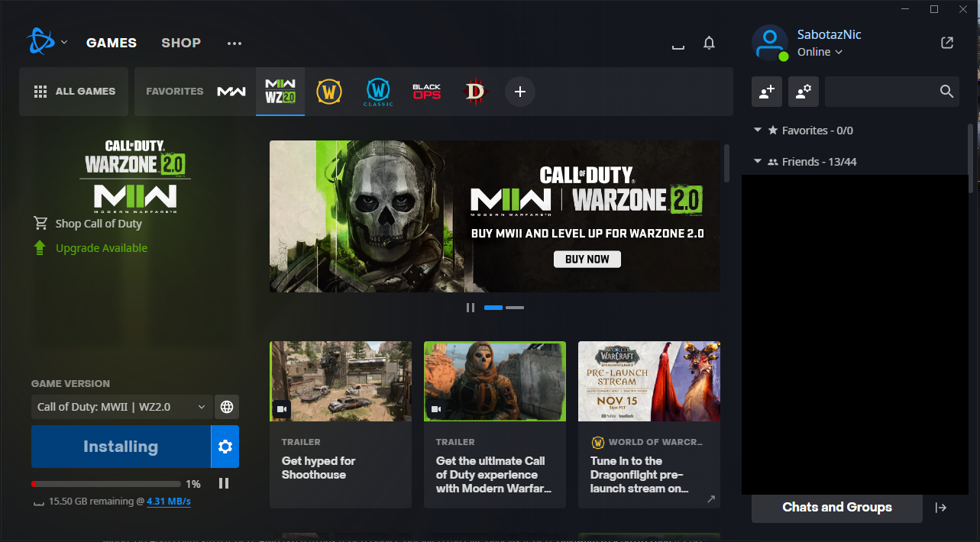Click the Installing button
The width and height of the screenshot is (980, 542).
[x=121, y=447]
